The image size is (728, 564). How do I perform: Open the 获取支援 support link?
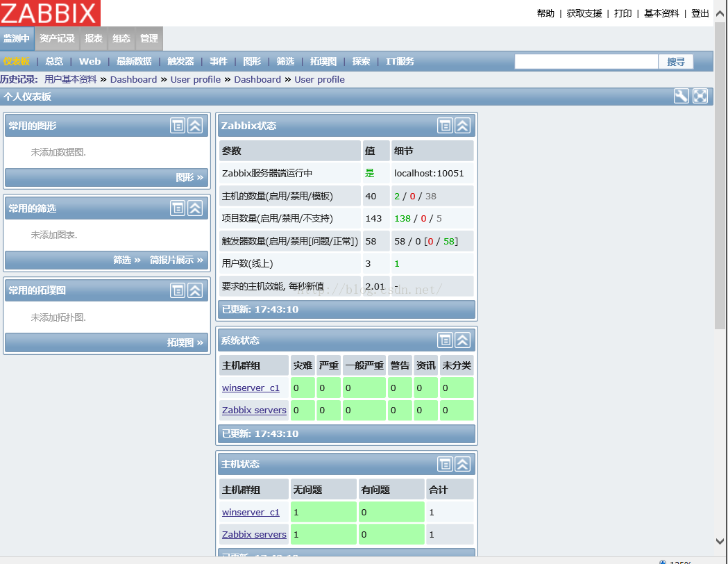point(584,13)
